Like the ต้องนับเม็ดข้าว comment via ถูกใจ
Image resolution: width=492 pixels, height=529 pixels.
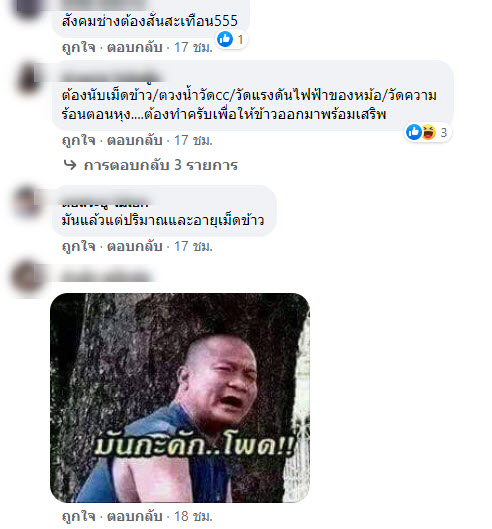pyautogui.click(x=79, y=140)
